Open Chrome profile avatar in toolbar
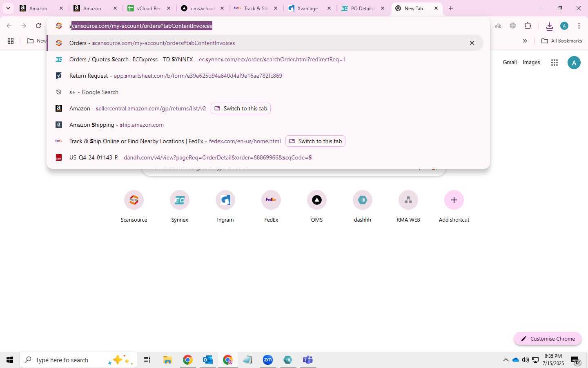 click(564, 26)
